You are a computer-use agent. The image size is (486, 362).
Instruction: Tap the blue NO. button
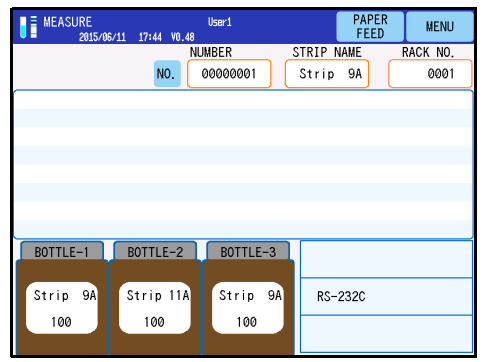pos(167,74)
